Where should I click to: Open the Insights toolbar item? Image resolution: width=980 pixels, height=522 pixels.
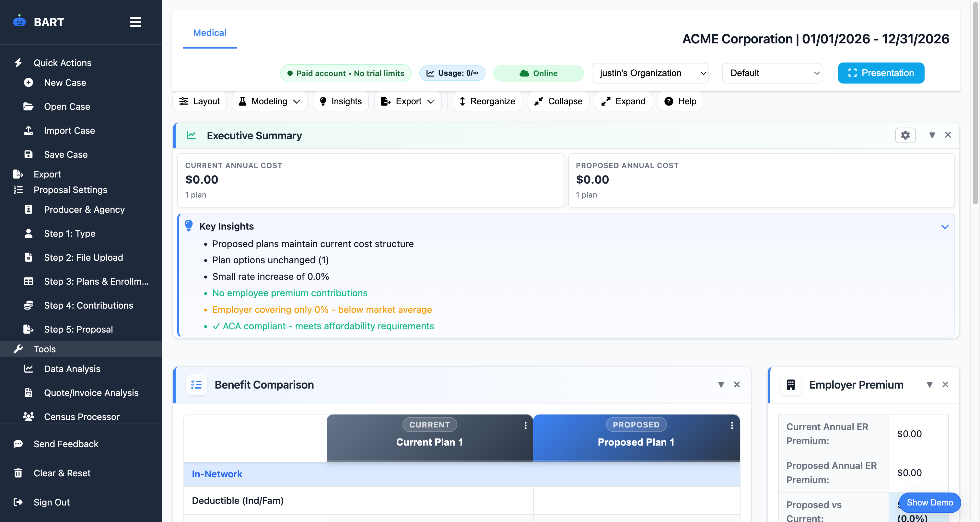click(x=341, y=101)
